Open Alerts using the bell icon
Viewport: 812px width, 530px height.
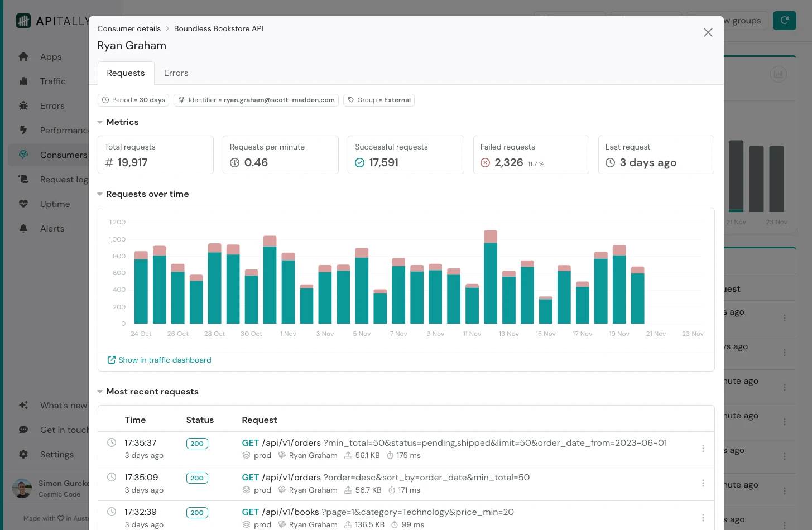[23, 229]
